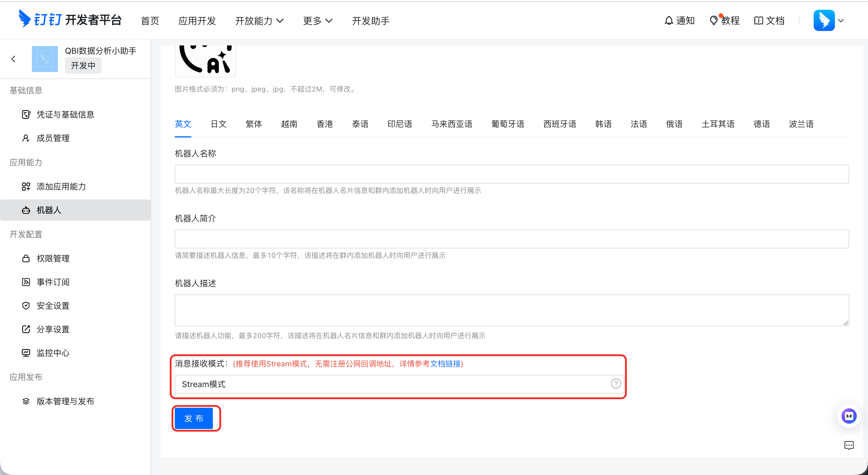Viewport: 868px width, 475px height.
Task: Click the security settings shield icon
Action: (x=26, y=306)
